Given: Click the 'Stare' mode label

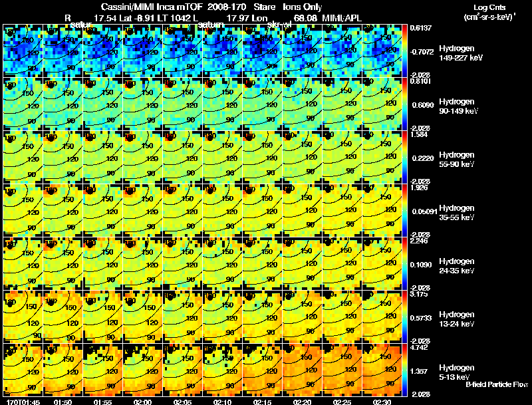Looking at the screenshot, I should pyautogui.click(x=264, y=7).
